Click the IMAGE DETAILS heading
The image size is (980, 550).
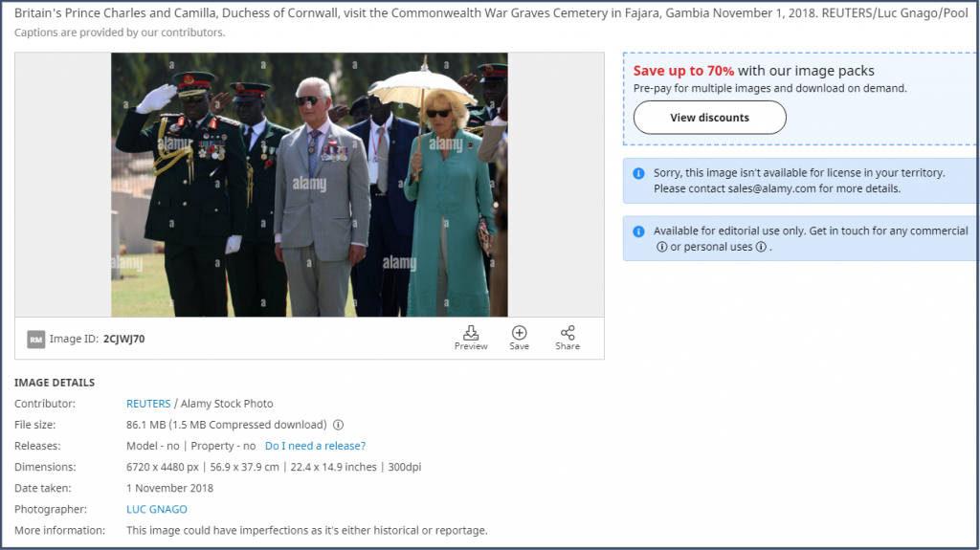click(55, 383)
